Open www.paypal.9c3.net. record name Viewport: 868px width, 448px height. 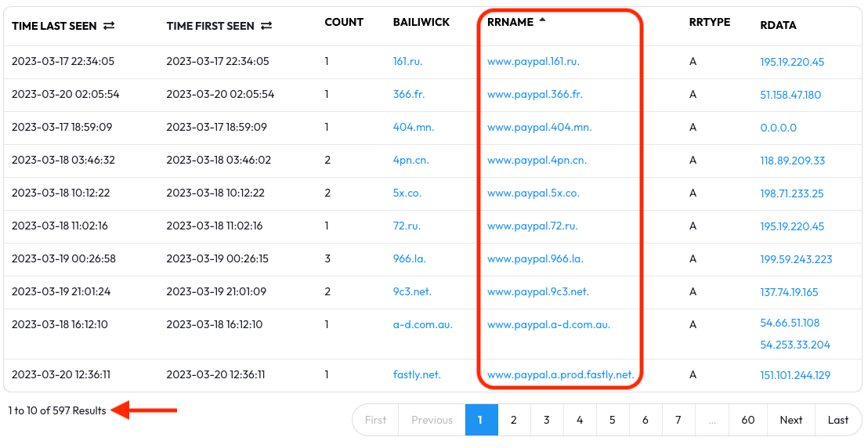click(538, 292)
